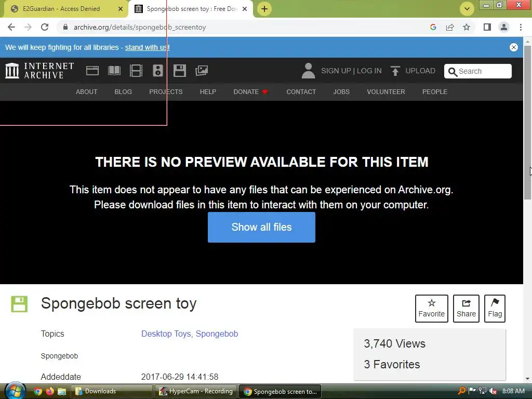Image resolution: width=532 pixels, height=399 pixels.
Task: Open the HELP menu item
Action: [208, 91]
